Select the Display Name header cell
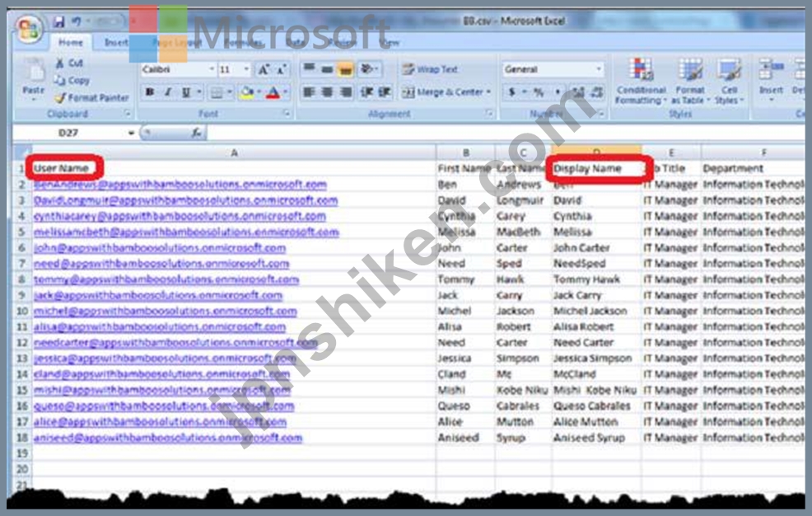 pyautogui.click(x=596, y=168)
